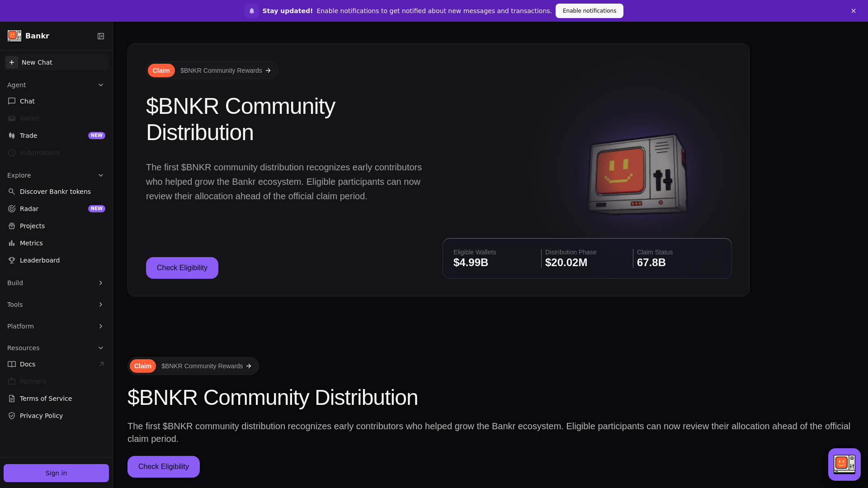The height and width of the screenshot is (488, 868).
Task: Click the Agent section heading
Action: coord(16,85)
